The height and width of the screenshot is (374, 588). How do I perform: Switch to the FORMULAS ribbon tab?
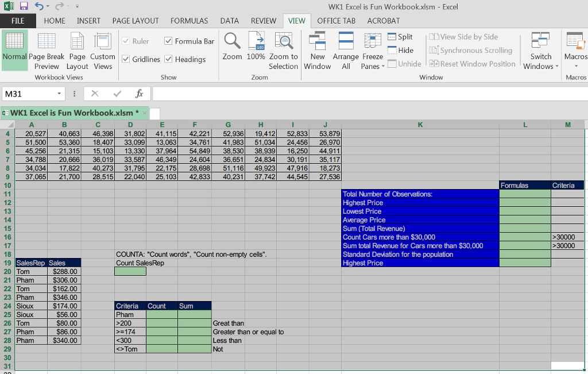[x=189, y=21]
